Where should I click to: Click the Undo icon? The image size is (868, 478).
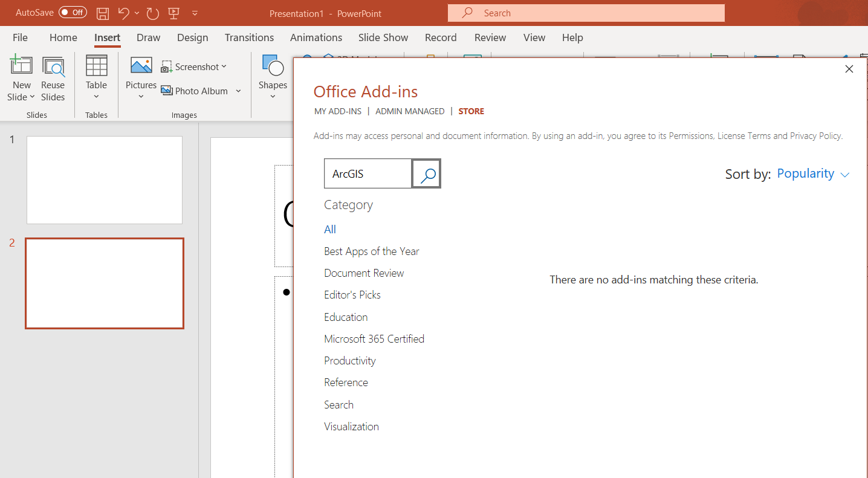click(x=123, y=13)
